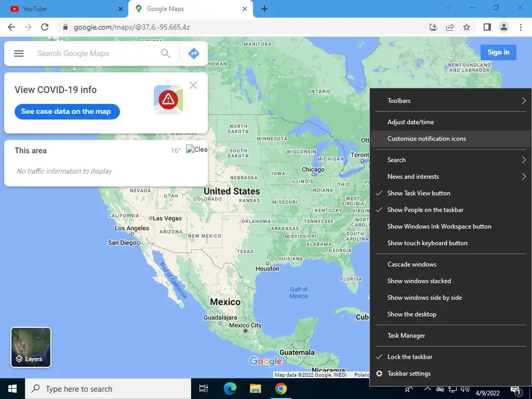Launch Microsoft Edge from the taskbar
The image size is (532, 399).
click(230, 389)
